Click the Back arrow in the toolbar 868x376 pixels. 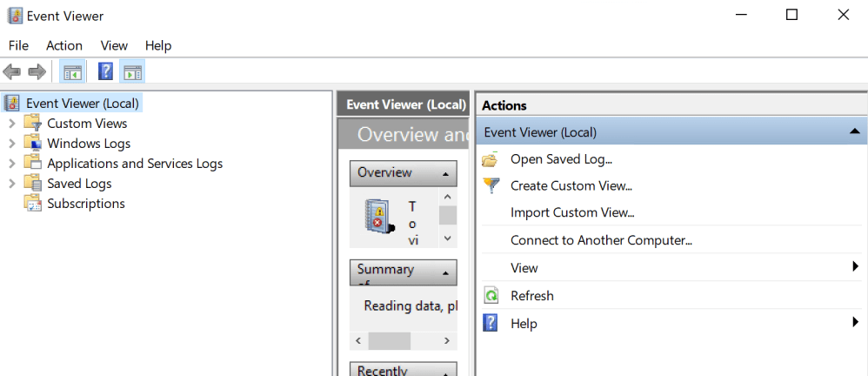pyautogui.click(x=12, y=72)
